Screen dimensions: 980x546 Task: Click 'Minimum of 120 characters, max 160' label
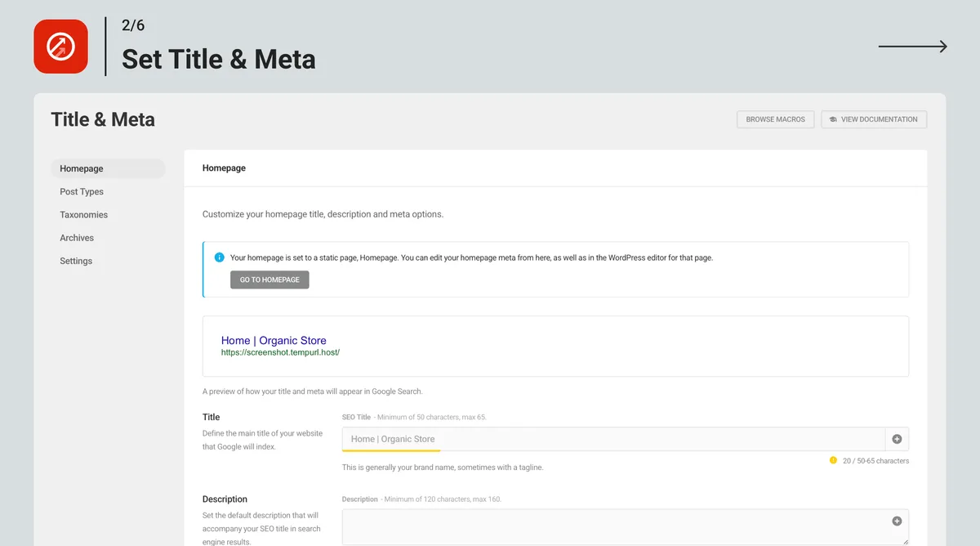pos(443,499)
